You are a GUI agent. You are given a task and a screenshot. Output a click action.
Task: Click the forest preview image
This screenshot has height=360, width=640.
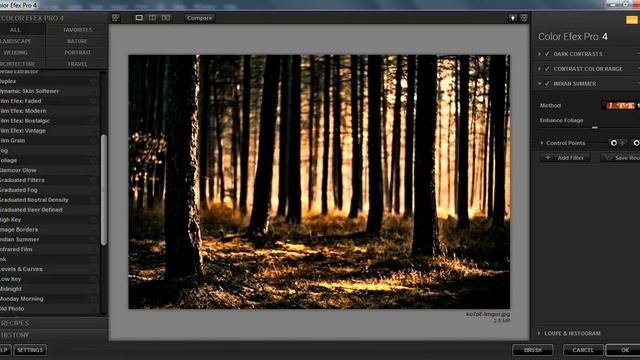pos(319,182)
